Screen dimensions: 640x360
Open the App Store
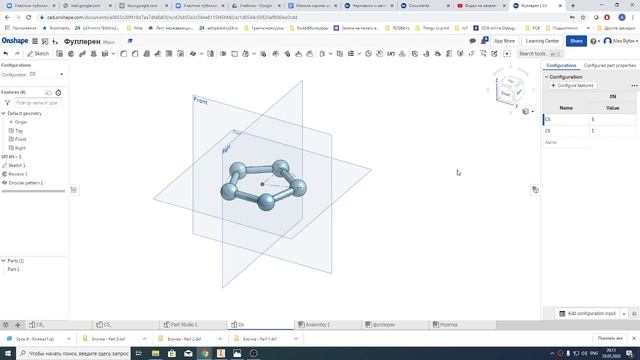coord(504,41)
